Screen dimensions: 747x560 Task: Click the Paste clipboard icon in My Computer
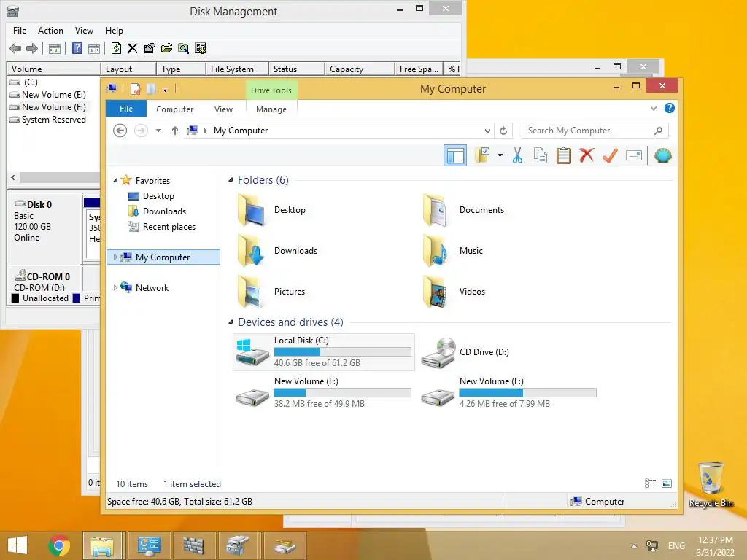[564, 156]
